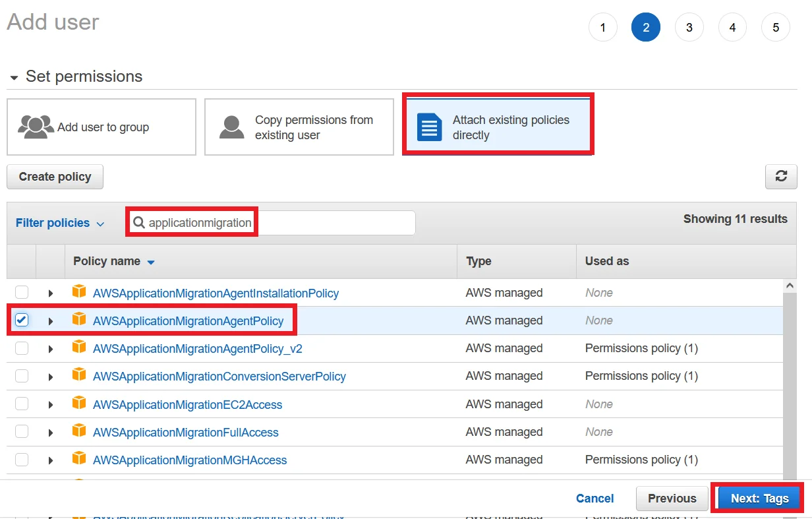The height and width of the screenshot is (519, 812).
Task: Sort by the Policy name column header
Action: pos(113,261)
